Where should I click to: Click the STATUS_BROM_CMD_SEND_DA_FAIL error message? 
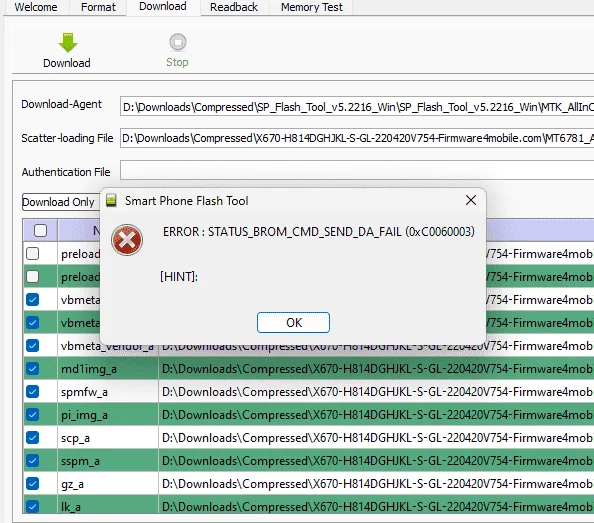[x=319, y=231]
